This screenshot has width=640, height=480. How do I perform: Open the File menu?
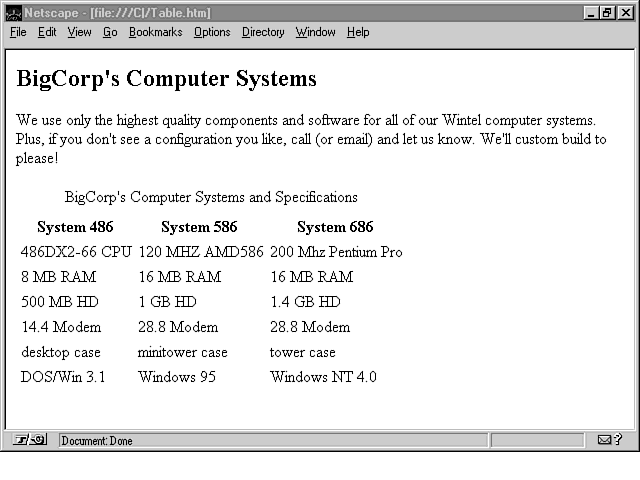(x=18, y=32)
